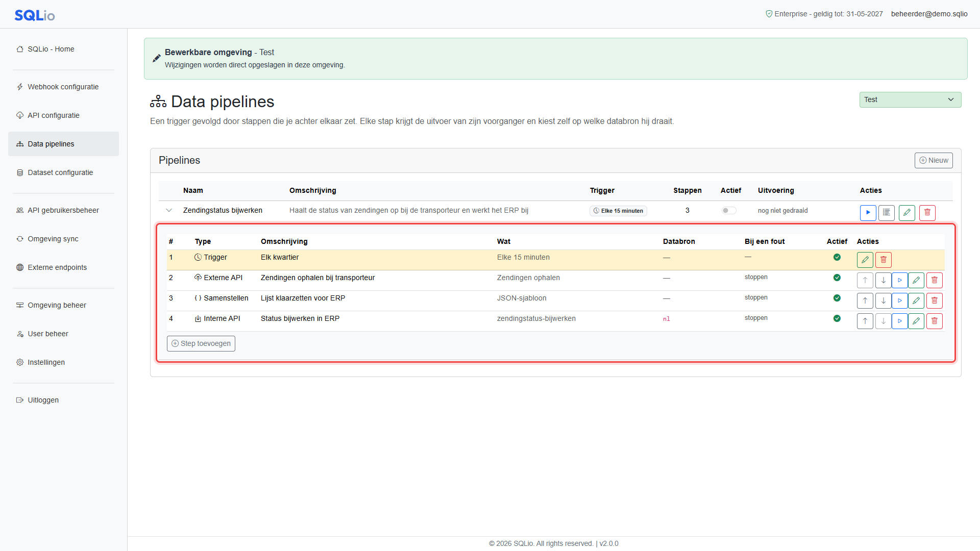Click the Trigger step's active status checkmark
980x551 pixels.
837,257
